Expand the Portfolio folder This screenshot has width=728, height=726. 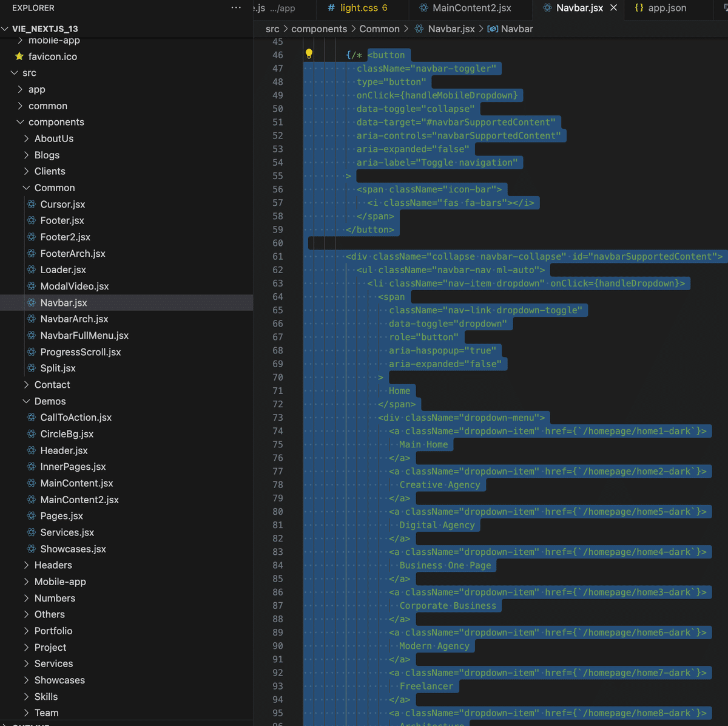[x=26, y=630]
